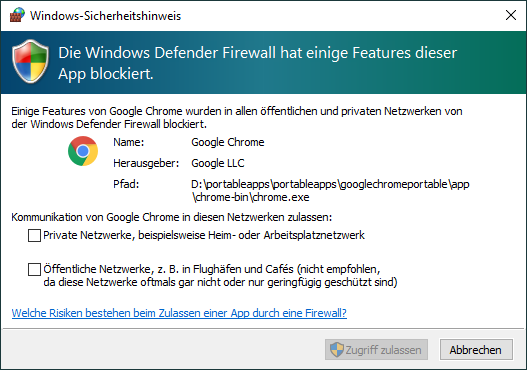Click the Herausgeber label
Image resolution: width=527 pixels, height=370 pixels.
146,163
